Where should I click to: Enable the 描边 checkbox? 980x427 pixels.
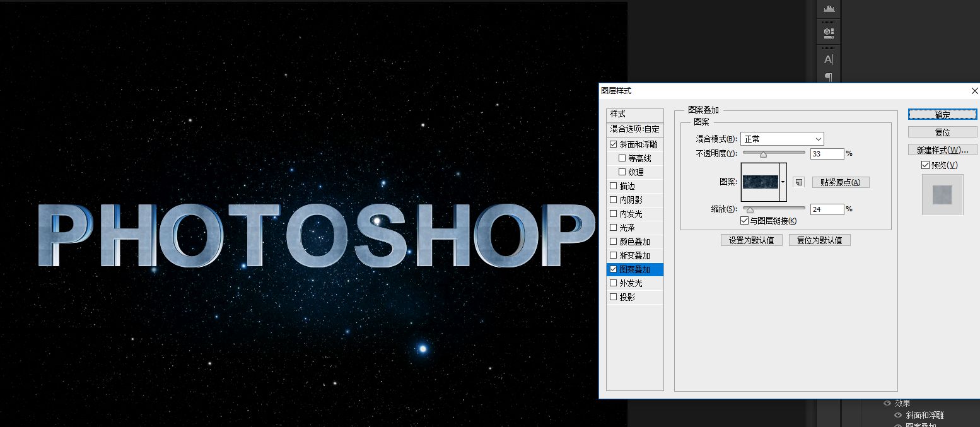click(x=613, y=186)
